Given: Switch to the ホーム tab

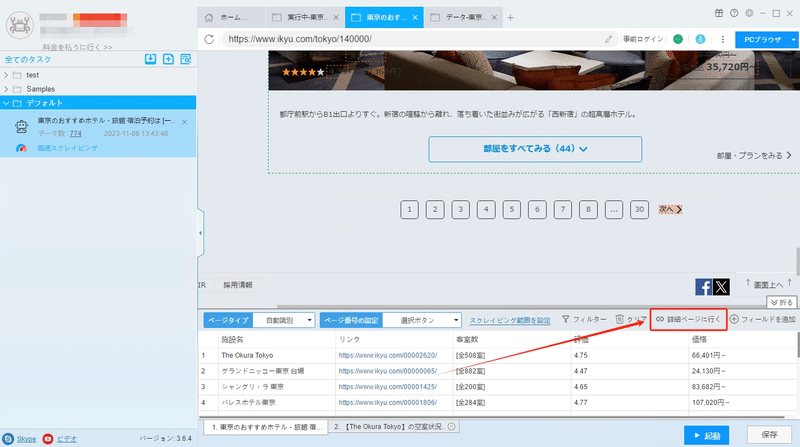Looking at the screenshot, I should [231, 17].
